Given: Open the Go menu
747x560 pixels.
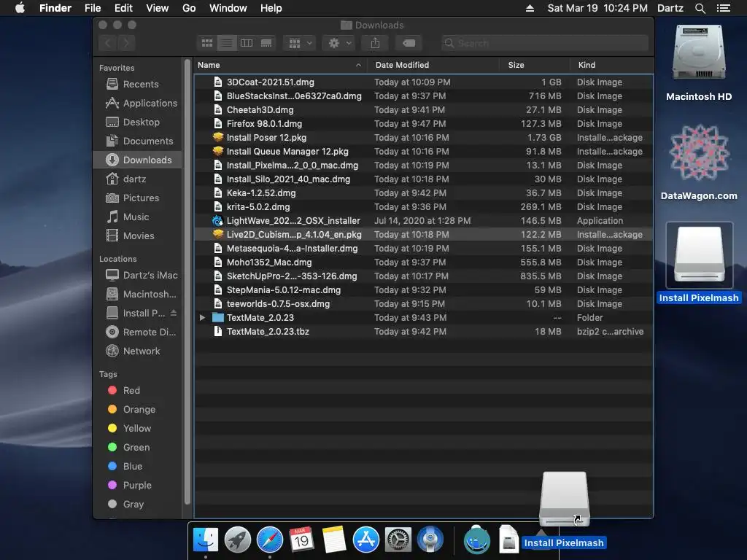Looking at the screenshot, I should tap(189, 8).
